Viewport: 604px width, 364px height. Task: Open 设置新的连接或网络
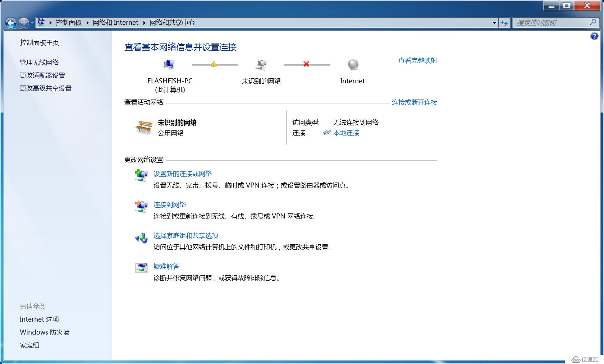pyautogui.click(x=183, y=174)
